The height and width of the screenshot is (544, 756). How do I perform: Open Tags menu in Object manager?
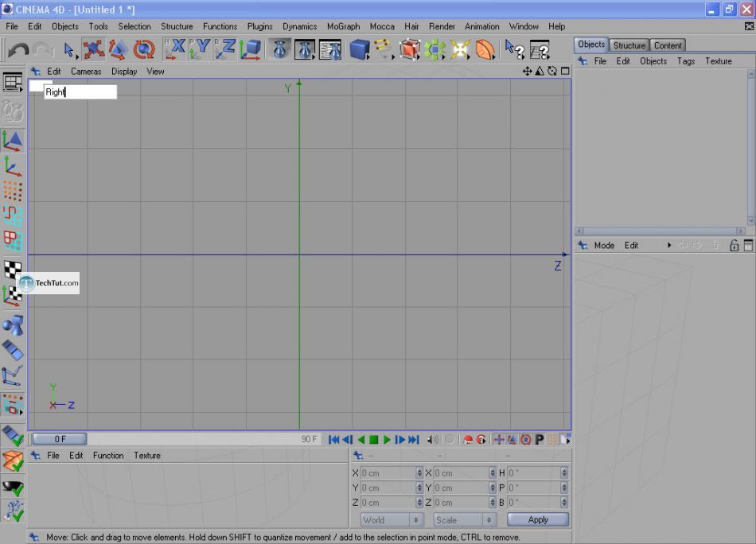pyautogui.click(x=686, y=61)
